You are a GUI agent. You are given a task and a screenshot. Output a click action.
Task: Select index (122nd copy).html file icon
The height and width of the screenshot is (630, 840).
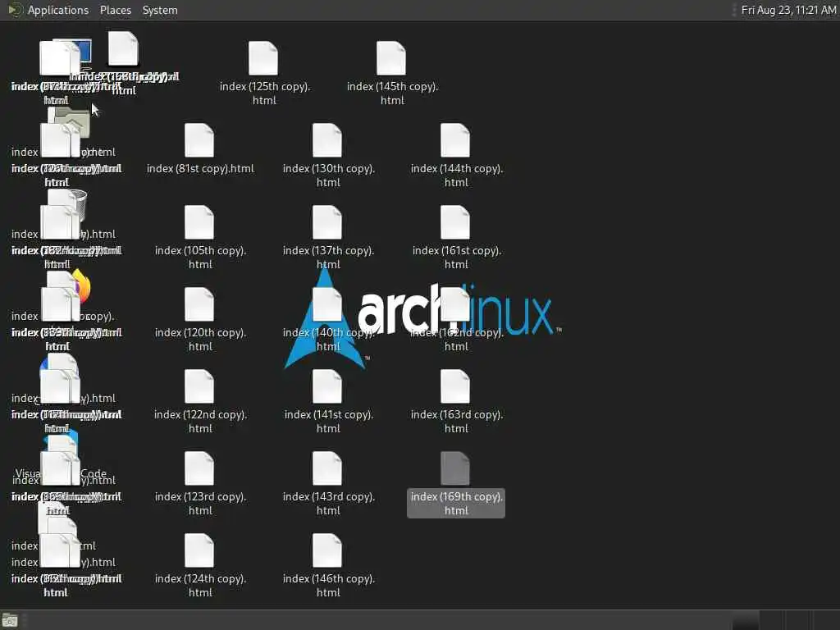pyautogui.click(x=199, y=386)
